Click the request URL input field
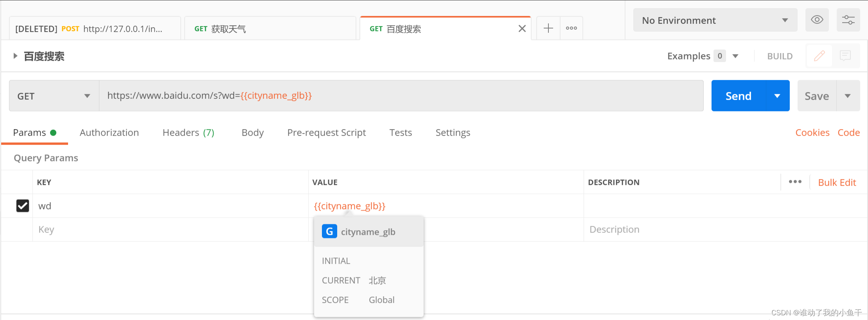 401,96
